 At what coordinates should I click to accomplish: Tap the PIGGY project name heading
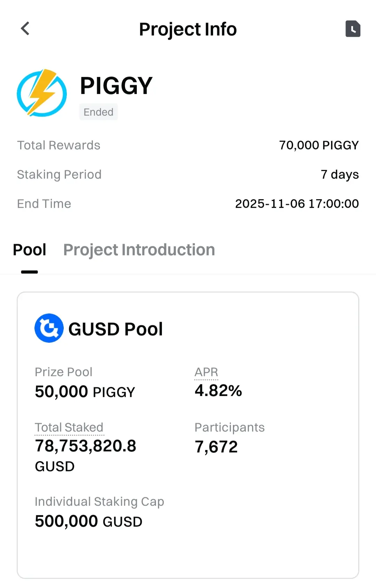click(116, 86)
